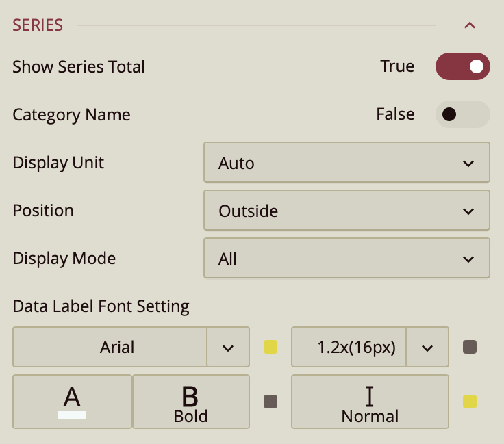Toggle Show Series Total switch off
This screenshot has height=444, width=504.
point(463,66)
